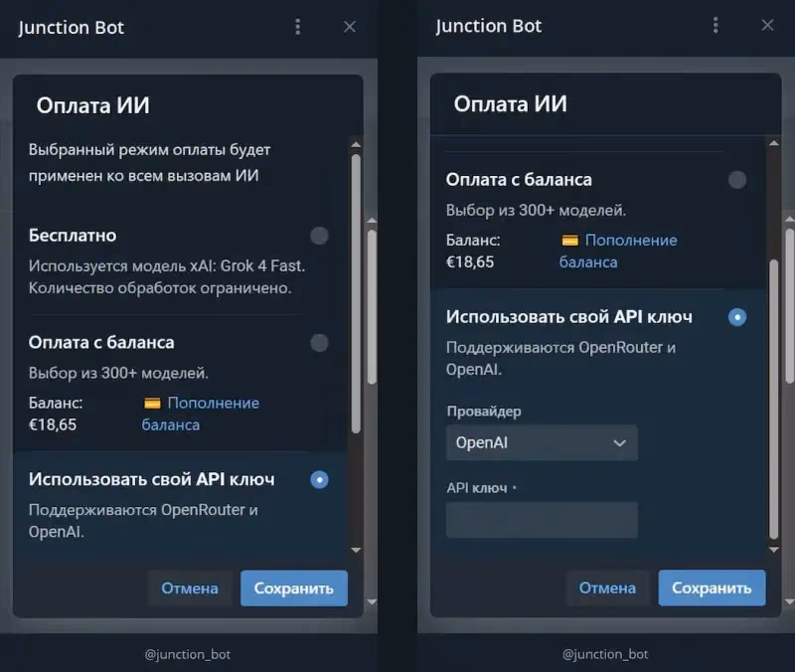Click the Junction Bot title in left window
Screen dimensions: 795x672
point(71,28)
